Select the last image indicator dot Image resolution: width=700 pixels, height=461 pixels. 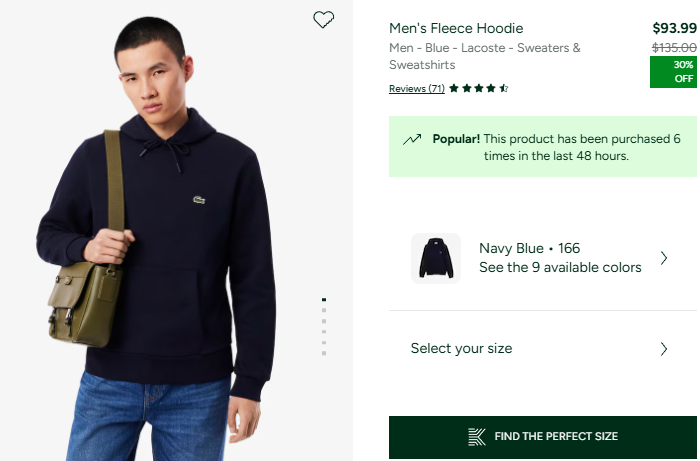click(x=324, y=353)
